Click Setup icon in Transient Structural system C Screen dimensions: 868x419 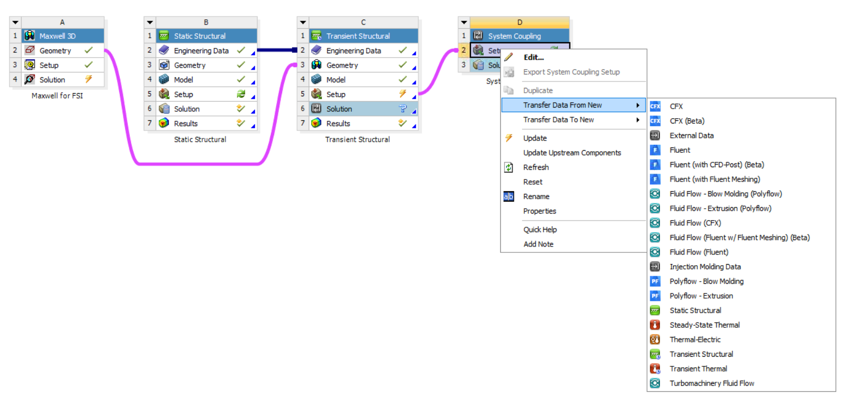point(316,94)
